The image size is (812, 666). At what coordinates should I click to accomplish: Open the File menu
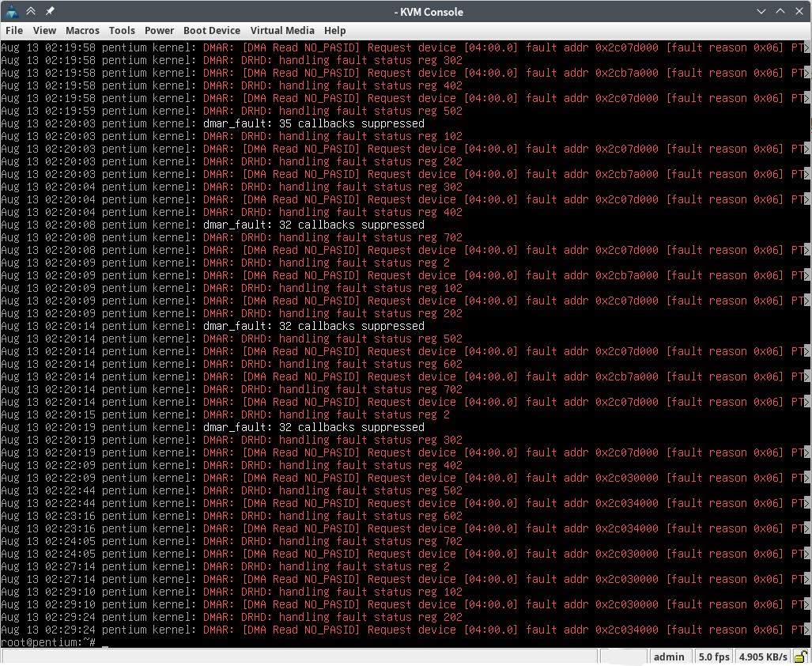14,30
